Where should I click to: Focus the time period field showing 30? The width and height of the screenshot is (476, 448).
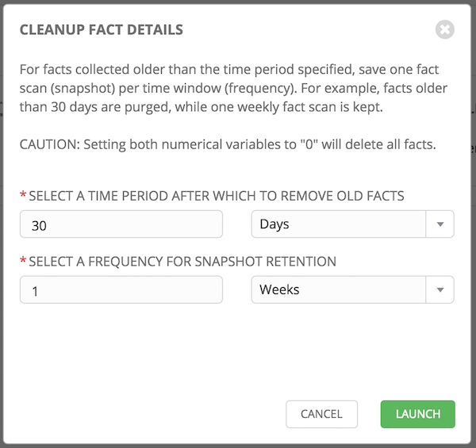click(121, 224)
